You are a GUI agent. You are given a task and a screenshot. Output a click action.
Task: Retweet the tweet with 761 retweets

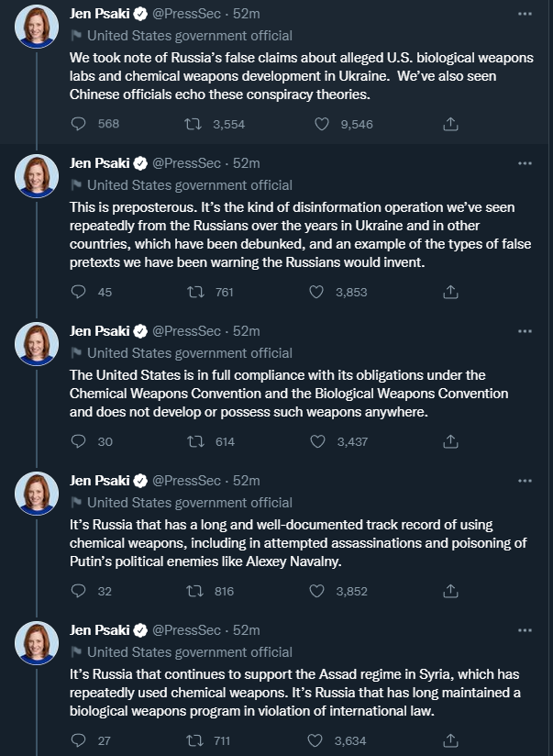(x=194, y=292)
